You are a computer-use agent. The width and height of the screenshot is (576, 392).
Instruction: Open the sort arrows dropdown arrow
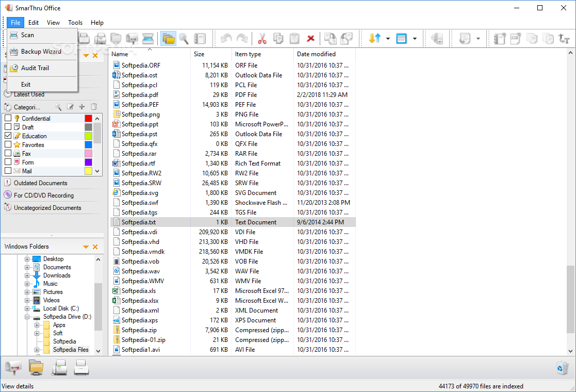[x=388, y=39]
